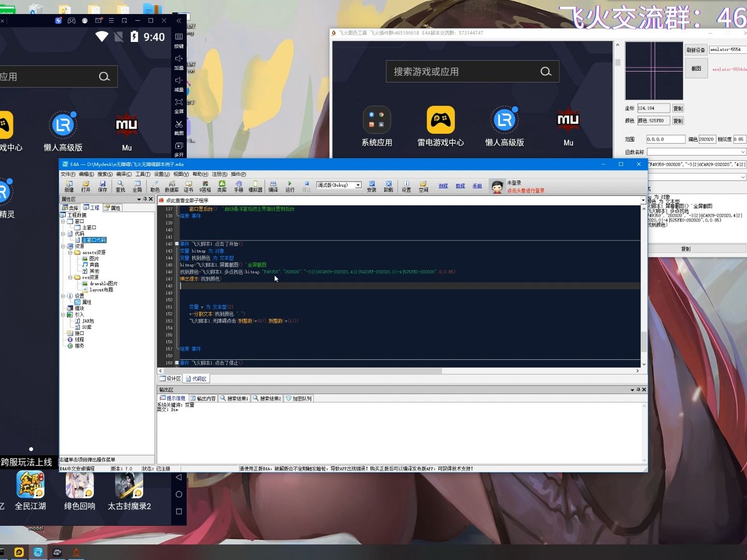
Task: Click the 保存 (Save) toolbar icon
Action: point(103,186)
